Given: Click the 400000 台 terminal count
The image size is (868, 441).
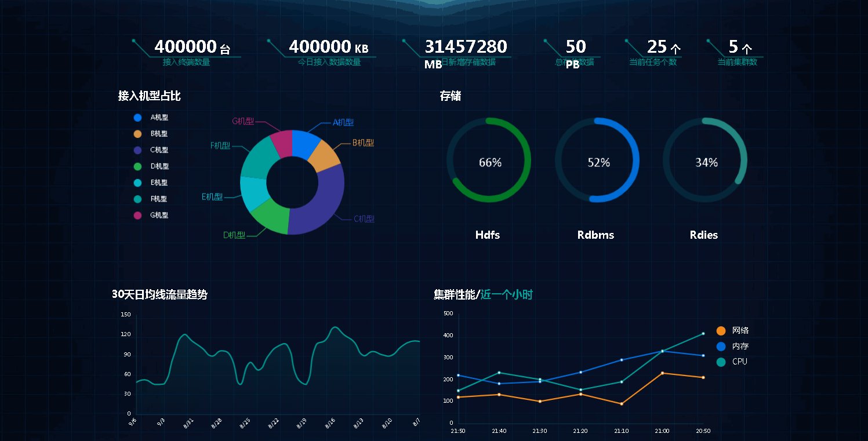Looking at the screenshot, I should click(193, 46).
